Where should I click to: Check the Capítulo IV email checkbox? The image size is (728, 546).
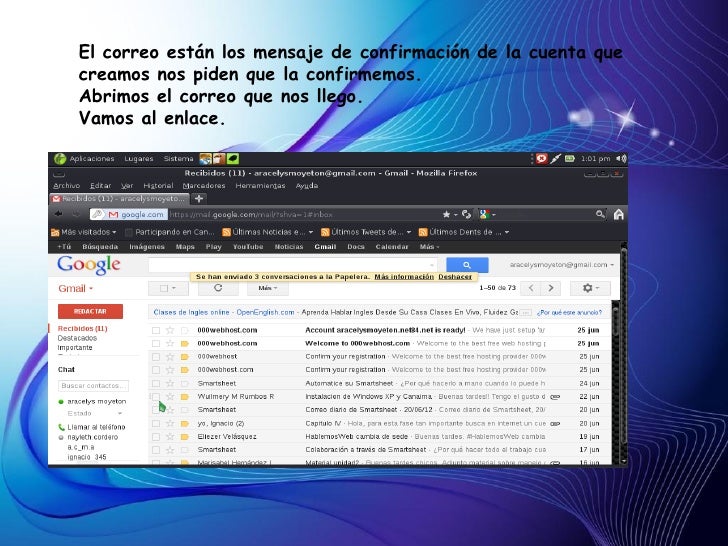click(156, 423)
